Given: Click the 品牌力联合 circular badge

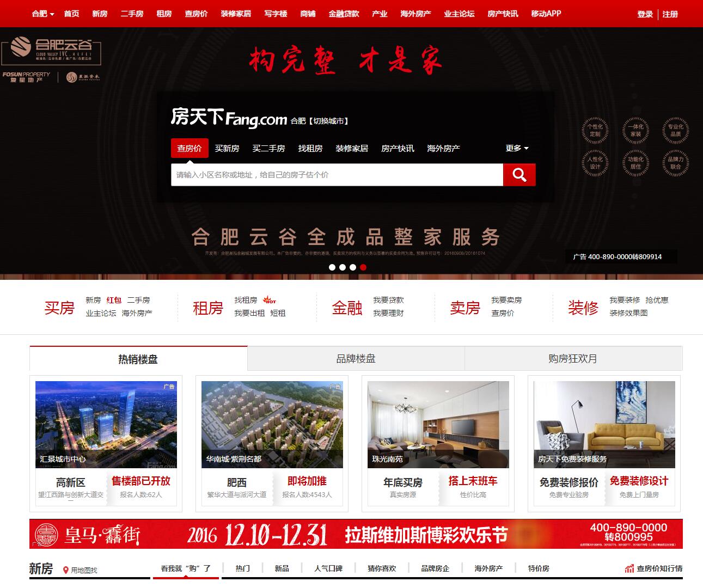Looking at the screenshot, I should point(675,163).
